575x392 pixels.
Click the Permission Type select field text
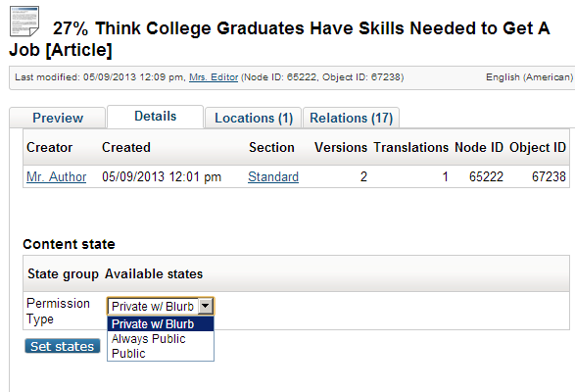tap(153, 306)
